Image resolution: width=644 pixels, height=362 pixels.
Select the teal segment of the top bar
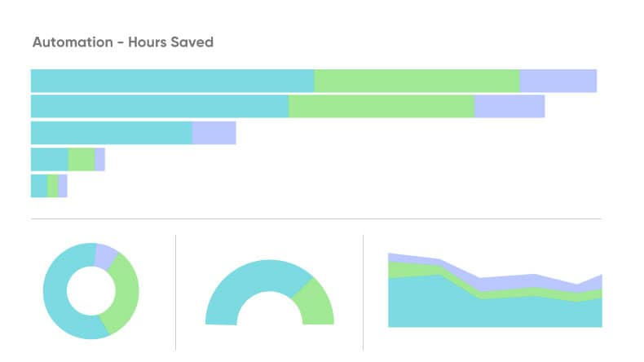pos(172,81)
